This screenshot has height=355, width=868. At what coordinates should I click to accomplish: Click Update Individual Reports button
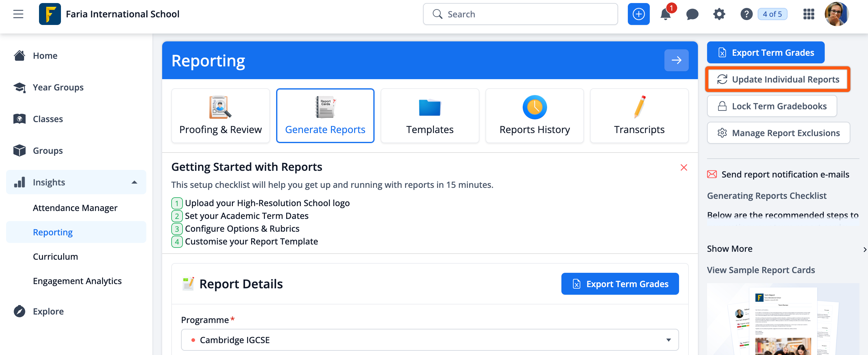tap(777, 79)
